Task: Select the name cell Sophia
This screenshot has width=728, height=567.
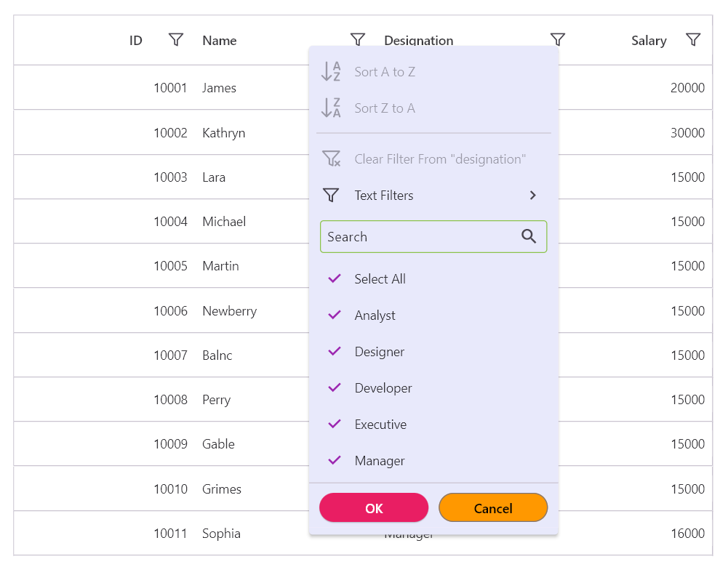Action: [x=222, y=534]
